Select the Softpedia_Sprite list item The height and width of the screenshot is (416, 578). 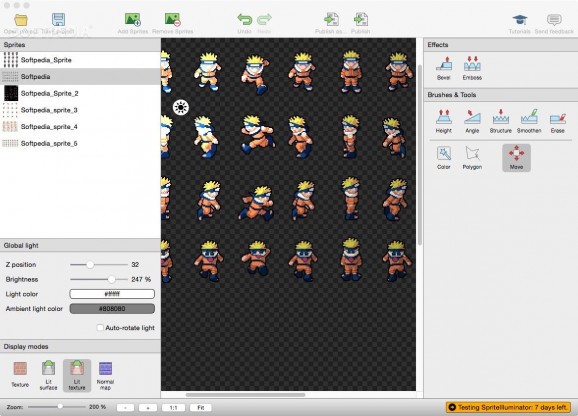point(80,60)
